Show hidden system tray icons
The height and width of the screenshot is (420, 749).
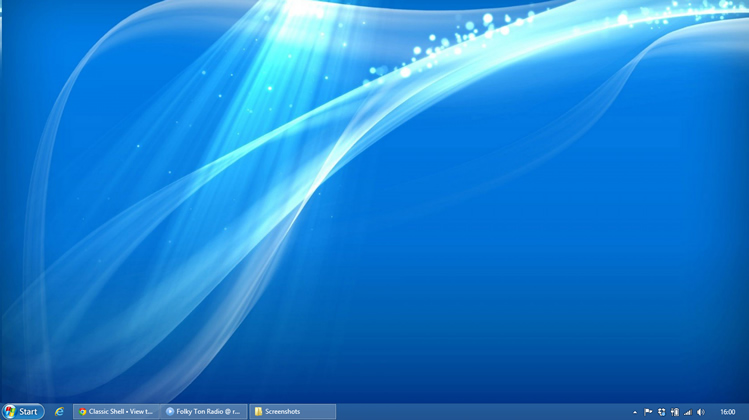click(x=635, y=412)
